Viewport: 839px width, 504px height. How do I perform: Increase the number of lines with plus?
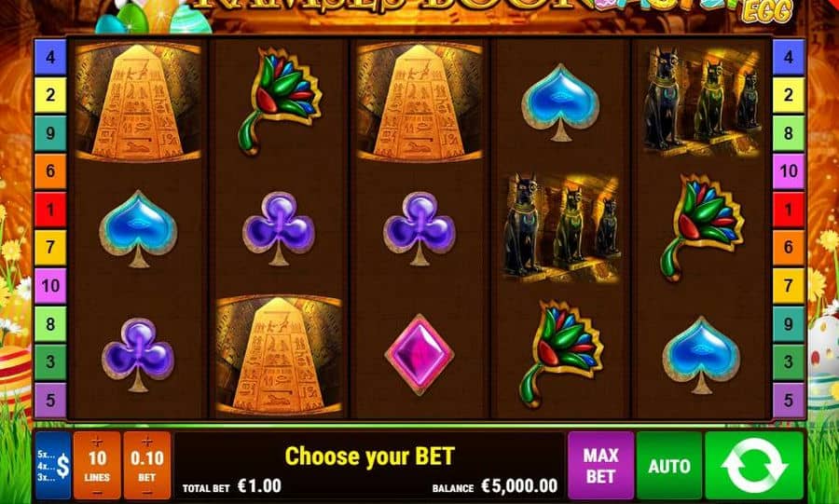point(97,442)
